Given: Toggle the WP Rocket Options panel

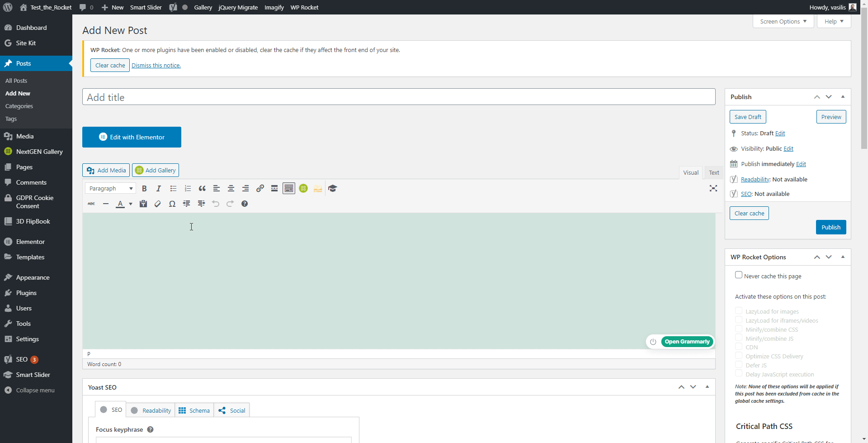Looking at the screenshot, I should tap(843, 257).
